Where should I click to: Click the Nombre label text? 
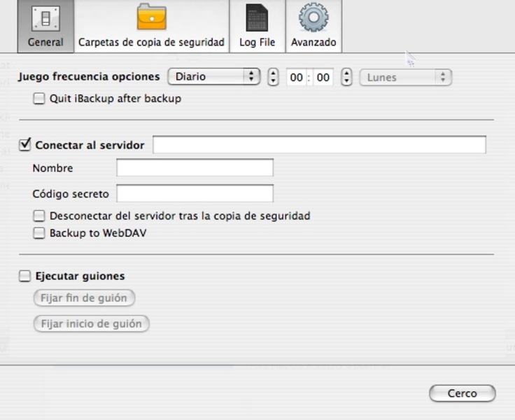(x=53, y=168)
